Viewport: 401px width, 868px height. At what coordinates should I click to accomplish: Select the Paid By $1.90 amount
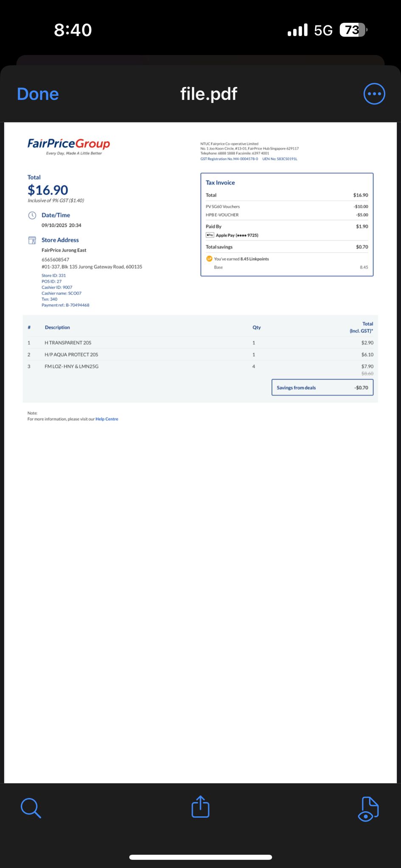click(362, 226)
